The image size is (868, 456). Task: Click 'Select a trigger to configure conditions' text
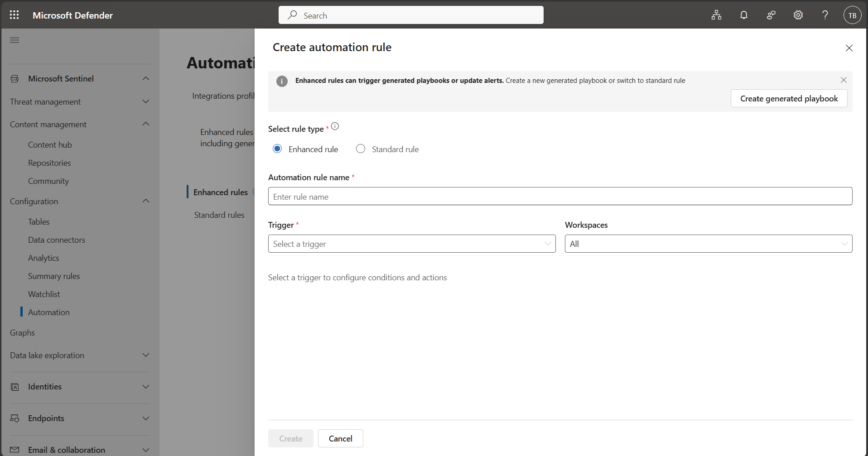click(x=357, y=278)
